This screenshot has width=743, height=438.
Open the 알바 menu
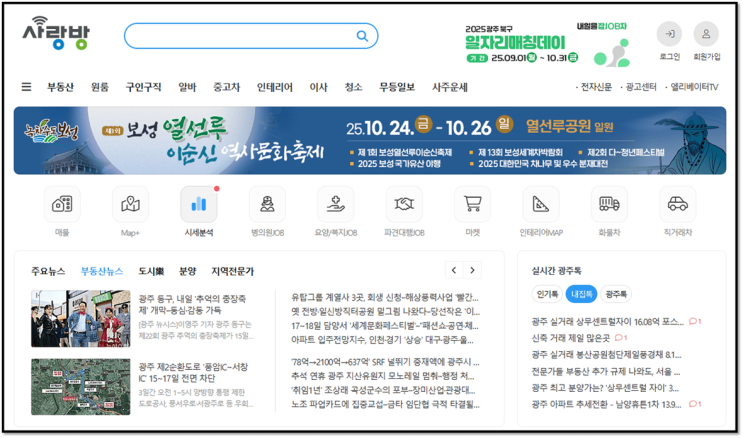pyautogui.click(x=187, y=87)
